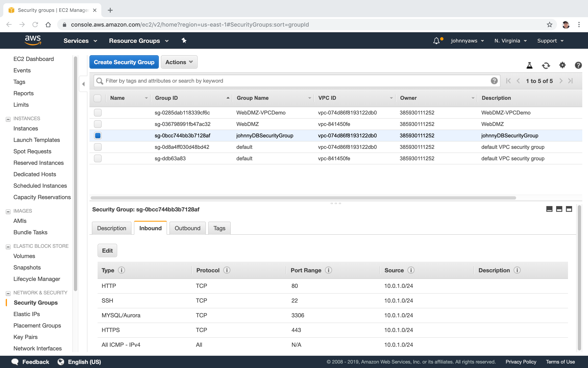Toggle the select-all header checkbox
Viewport: 588px width, 368px height.
97,98
